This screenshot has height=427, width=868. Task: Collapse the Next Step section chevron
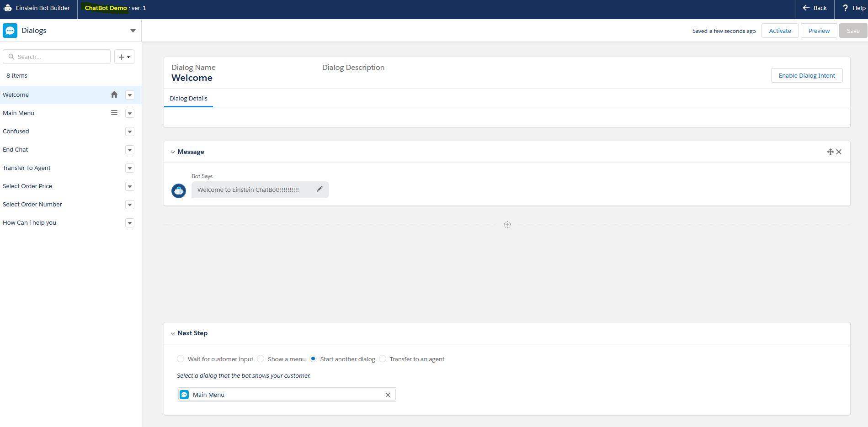coord(173,333)
